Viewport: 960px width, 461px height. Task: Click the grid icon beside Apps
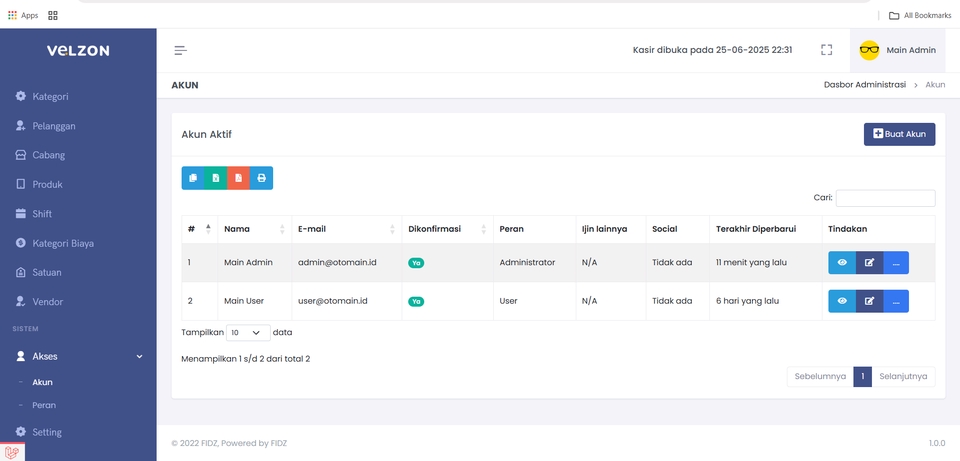(x=53, y=15)
